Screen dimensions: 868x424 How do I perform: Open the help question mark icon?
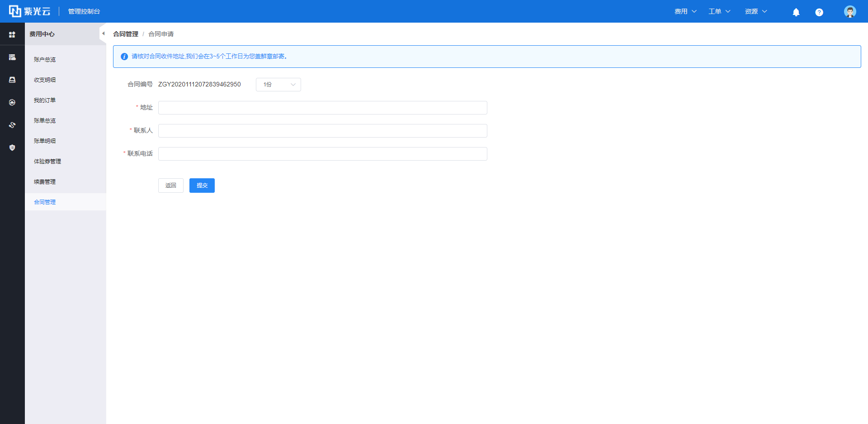pos(819,12)
